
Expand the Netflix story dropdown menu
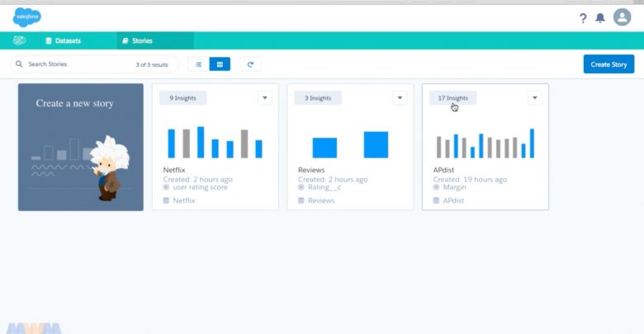point(265,97)
